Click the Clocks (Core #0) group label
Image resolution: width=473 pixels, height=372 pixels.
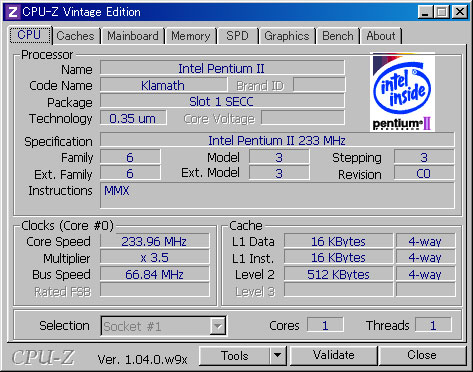pos(67,226)
